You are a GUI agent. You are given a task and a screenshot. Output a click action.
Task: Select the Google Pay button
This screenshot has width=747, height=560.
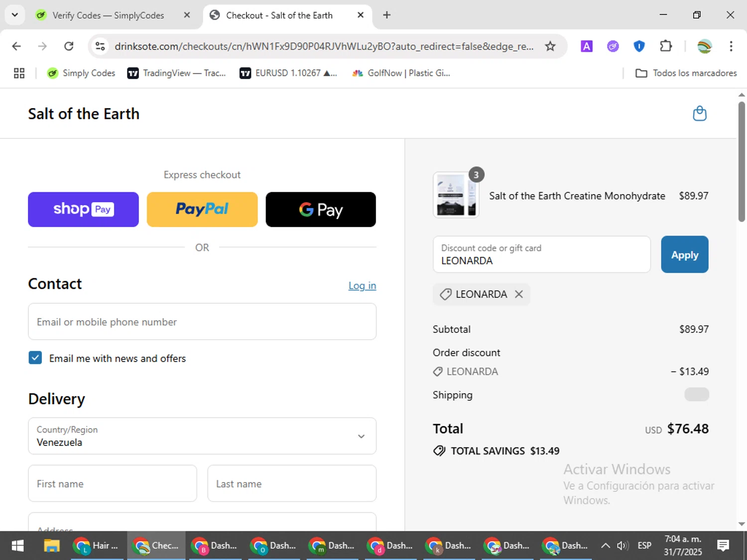click(x=321, y=210)
